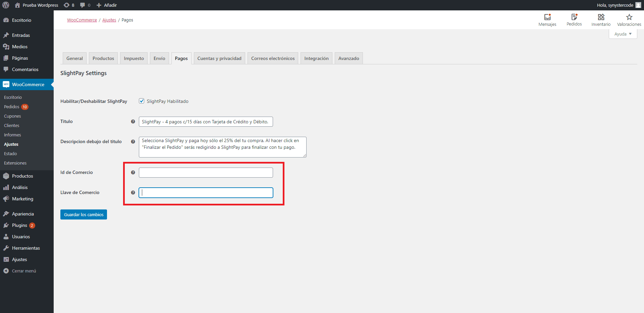Open the Extensiones submenu item
The image size is (644, 313).
point(15,163)
